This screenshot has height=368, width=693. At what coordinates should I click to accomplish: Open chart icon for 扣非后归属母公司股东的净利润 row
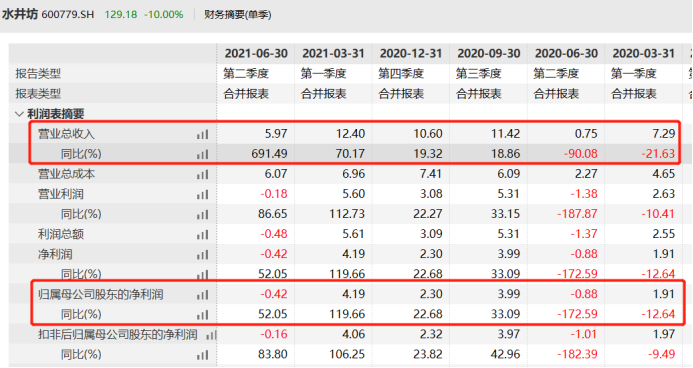tap(211, 335)
